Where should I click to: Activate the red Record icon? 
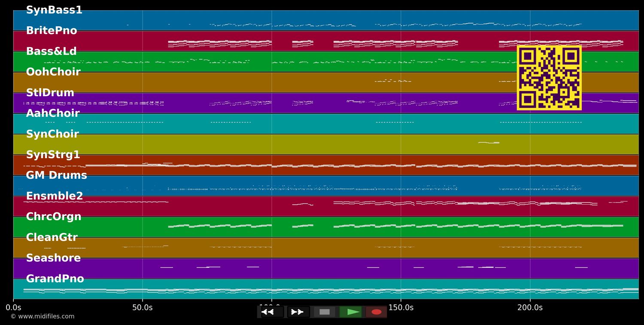(377, 312)
